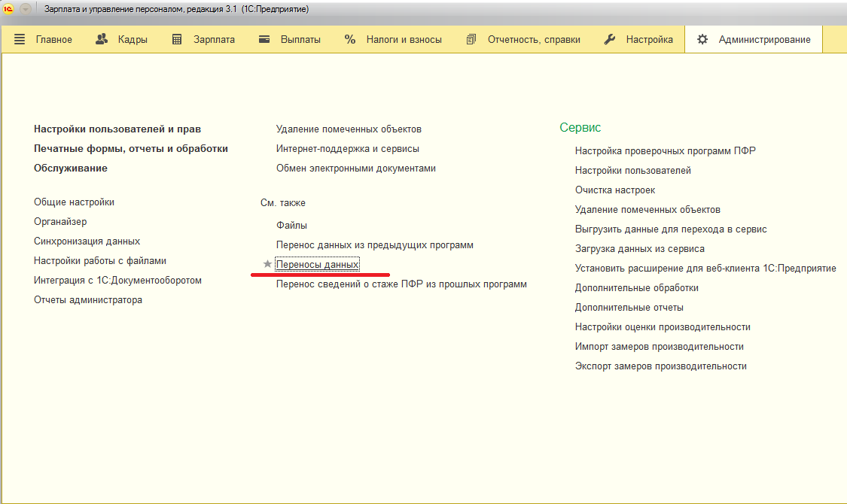This screenshot has width=847, height=504.
Task: Click the calculator icon for Зарплата
Action: [x=178, y=39]
